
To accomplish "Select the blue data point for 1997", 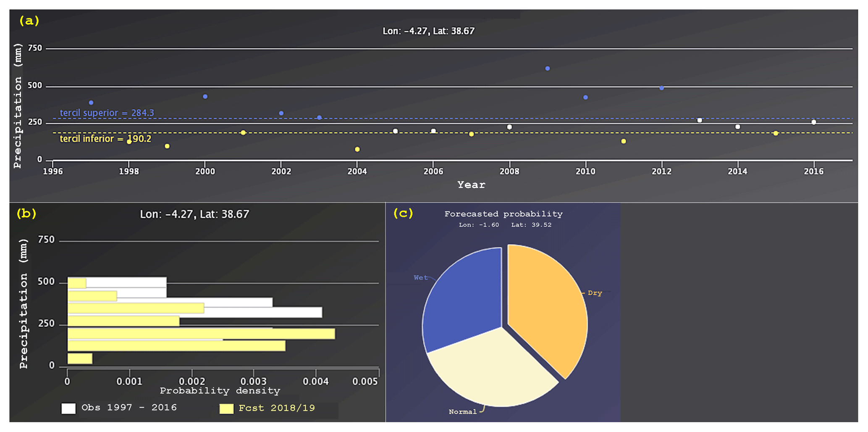I will [91, 103].
